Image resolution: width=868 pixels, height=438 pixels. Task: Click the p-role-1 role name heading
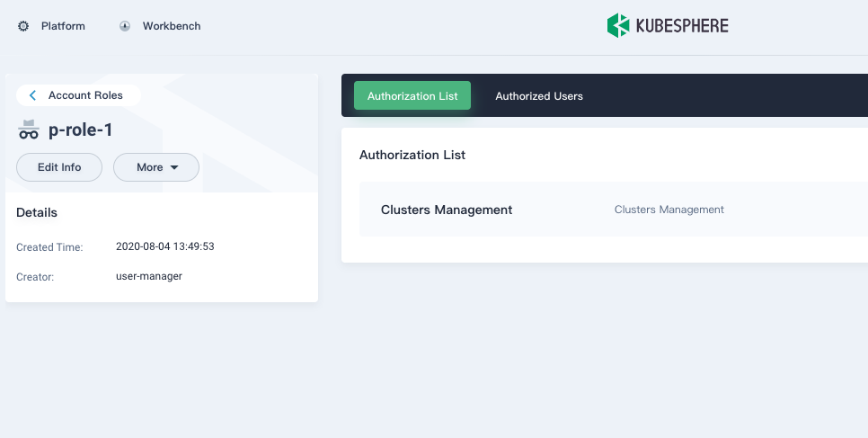[x=81, y=130]
